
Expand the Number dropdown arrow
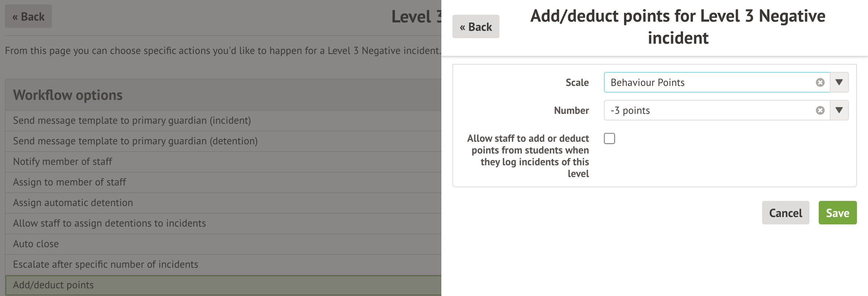pyautogui.click(x=839, y=111)
